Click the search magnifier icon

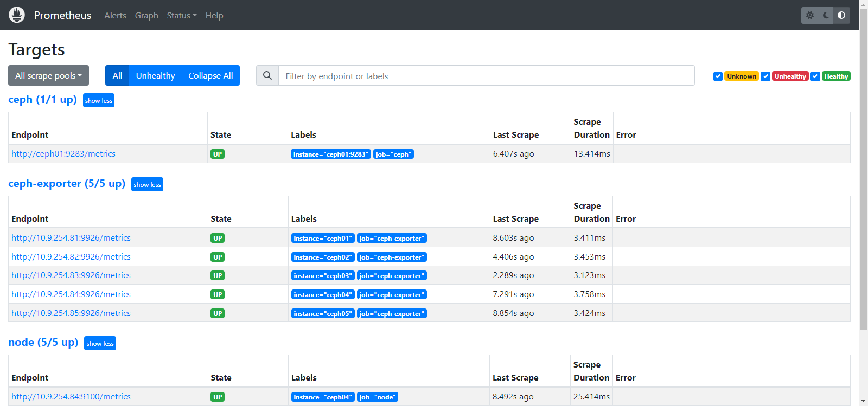coord(267,75)
